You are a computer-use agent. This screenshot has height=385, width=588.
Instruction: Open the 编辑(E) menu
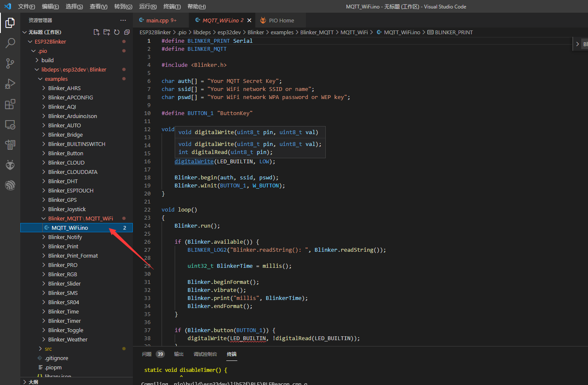pos(50,6)
